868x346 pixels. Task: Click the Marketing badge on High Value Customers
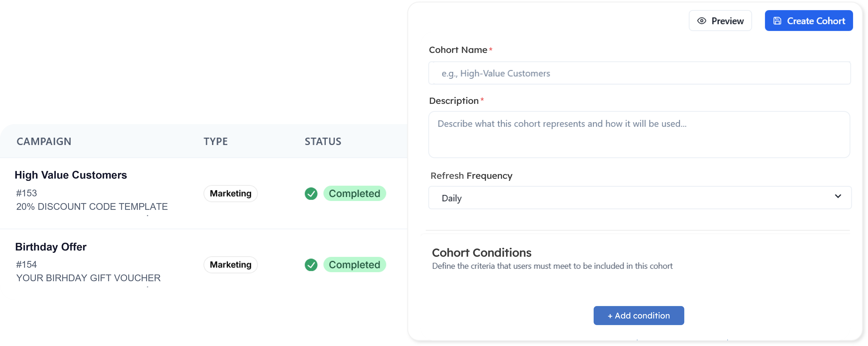230,193
